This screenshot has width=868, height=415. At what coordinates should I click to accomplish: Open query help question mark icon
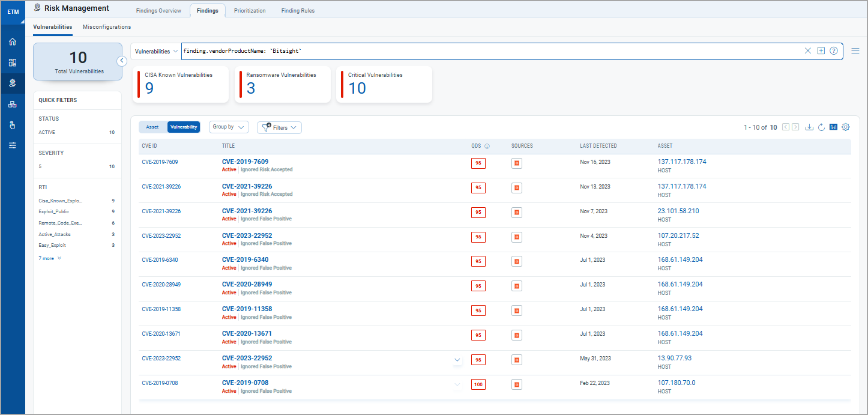tap(834, 51)
